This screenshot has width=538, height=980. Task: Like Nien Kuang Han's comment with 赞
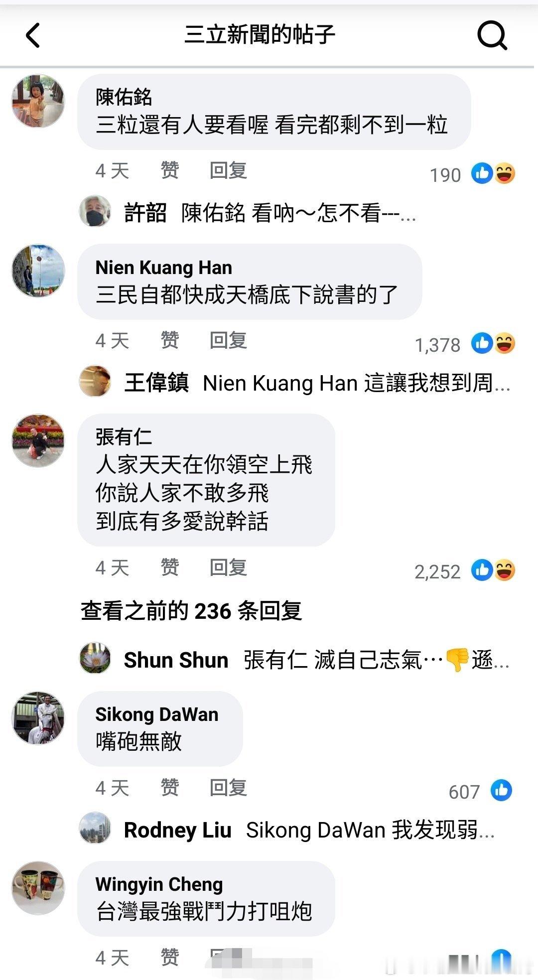[170, 341]
